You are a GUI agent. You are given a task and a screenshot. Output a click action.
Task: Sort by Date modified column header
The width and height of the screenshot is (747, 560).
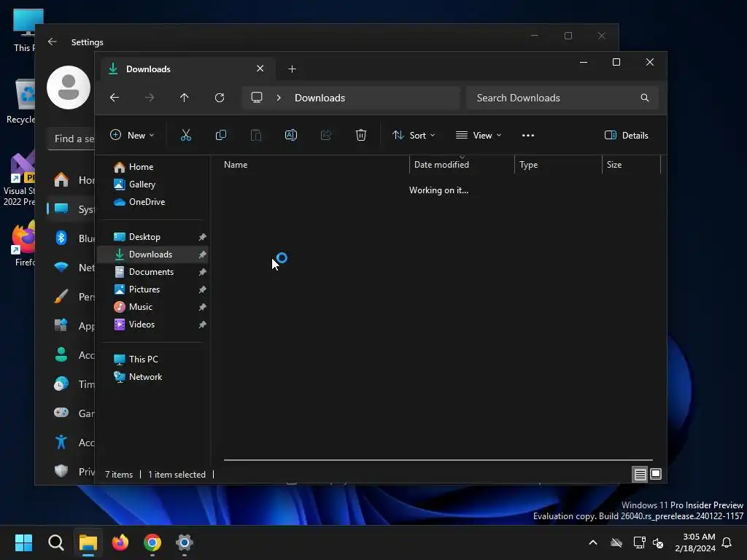462,165
